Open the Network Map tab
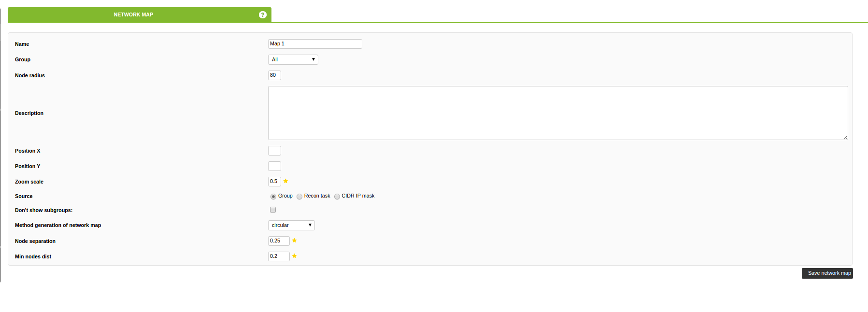The width and height of the screenshot is (868, 312). click(x=133, y=15)
